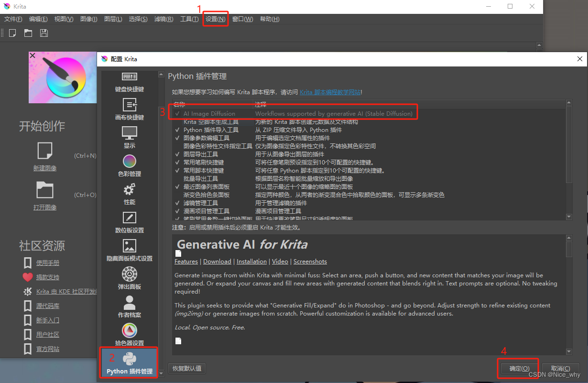Toggle the 滤镜管理工具 plugin checkbox
This screenshot has height=383, width=588.
[x=177, y=203]
